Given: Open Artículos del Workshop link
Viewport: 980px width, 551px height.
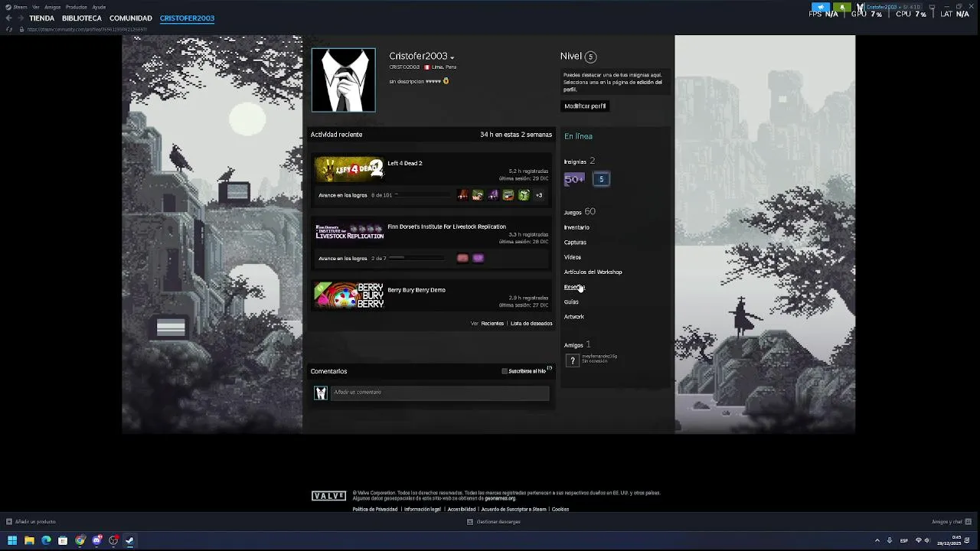Looking at the screenshot, I should click(x=593, y=272).
